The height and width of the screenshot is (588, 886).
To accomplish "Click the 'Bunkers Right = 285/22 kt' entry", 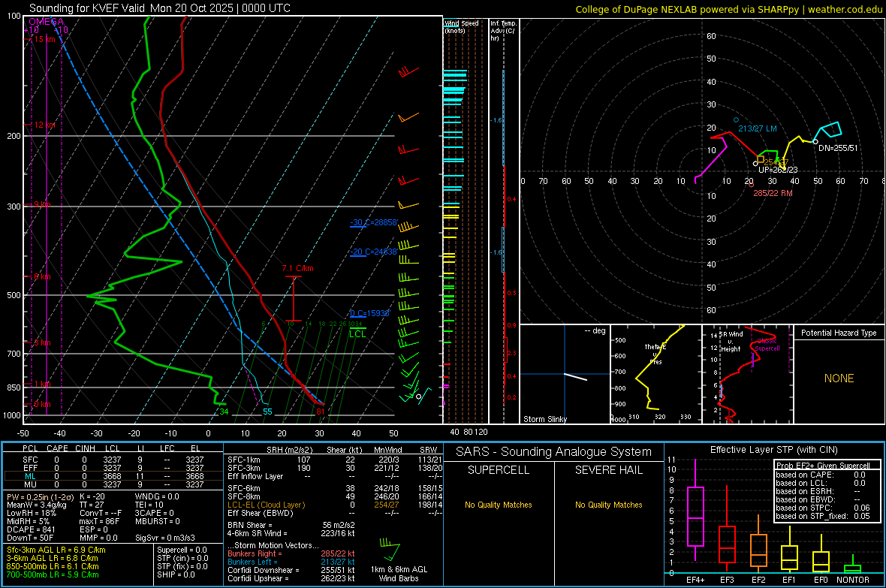I will [291, 553].
